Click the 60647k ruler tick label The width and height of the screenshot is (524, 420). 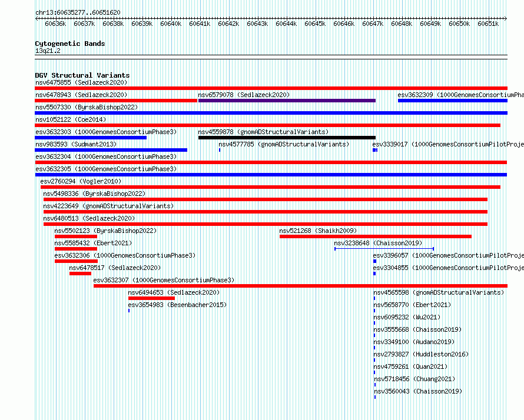tap(373, 24)
